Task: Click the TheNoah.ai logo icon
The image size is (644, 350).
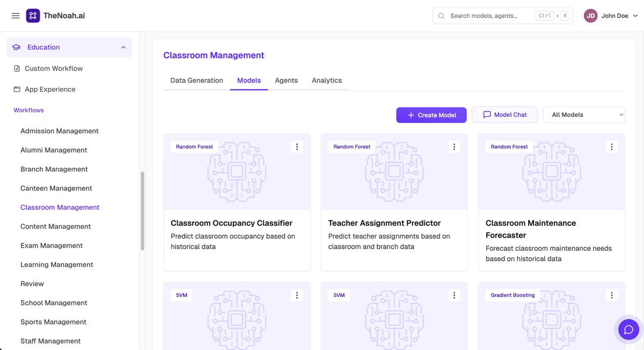Action: coord(33,16)
